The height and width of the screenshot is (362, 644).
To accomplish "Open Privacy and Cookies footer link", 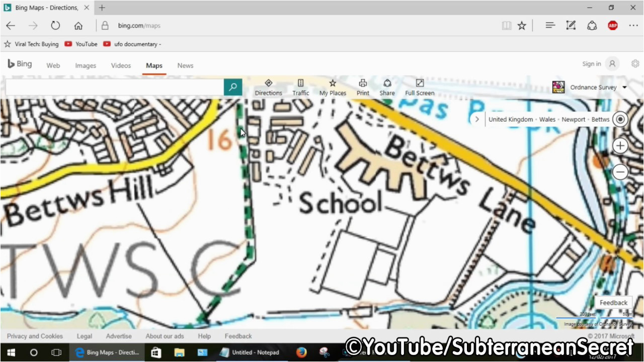I will [x=35, y=336].
